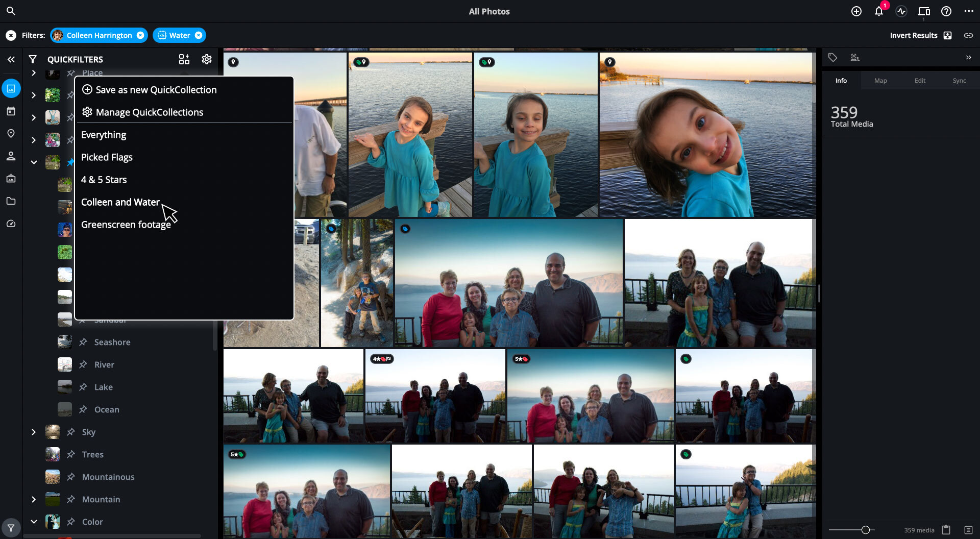Toggle the pin next to Ocean
Screen dimensions: 980x539
[82, 409]
